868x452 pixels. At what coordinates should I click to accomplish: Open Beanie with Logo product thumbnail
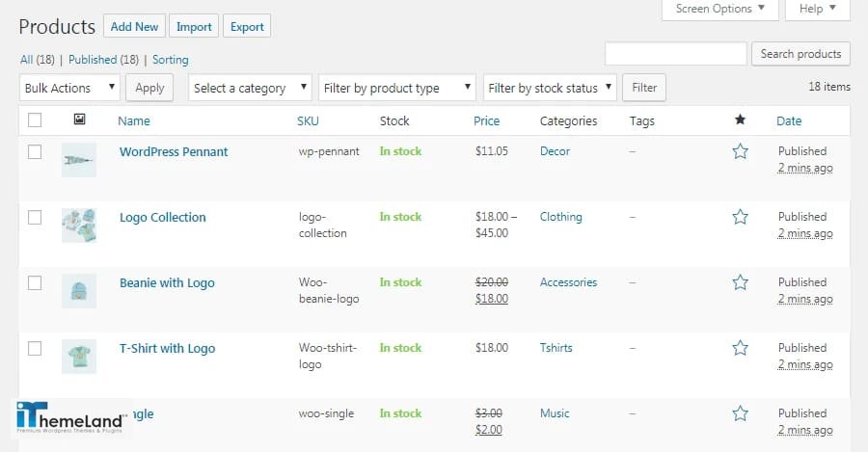79,291
